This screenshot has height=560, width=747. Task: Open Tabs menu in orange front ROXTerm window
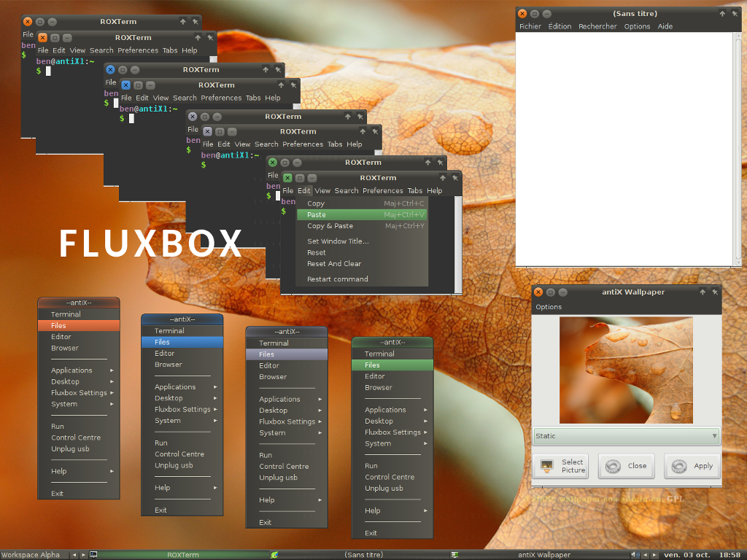point(169,50)
